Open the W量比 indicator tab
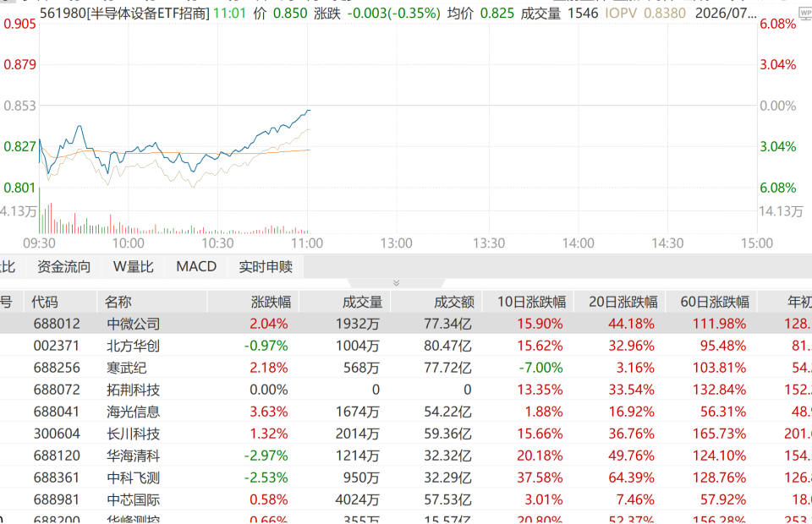The height and width of the screenshot is (524, 812). click(x=133, y=267)
